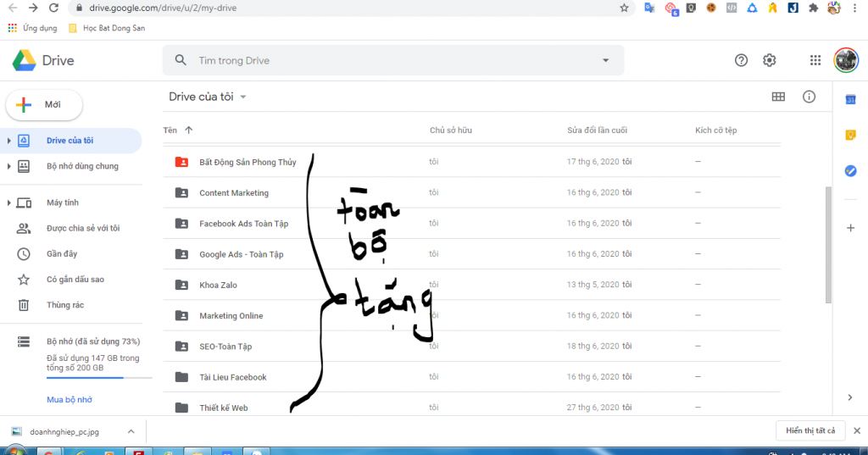Reload the browser page
This screenshot has width=868, height=455.
coord(53,8)
